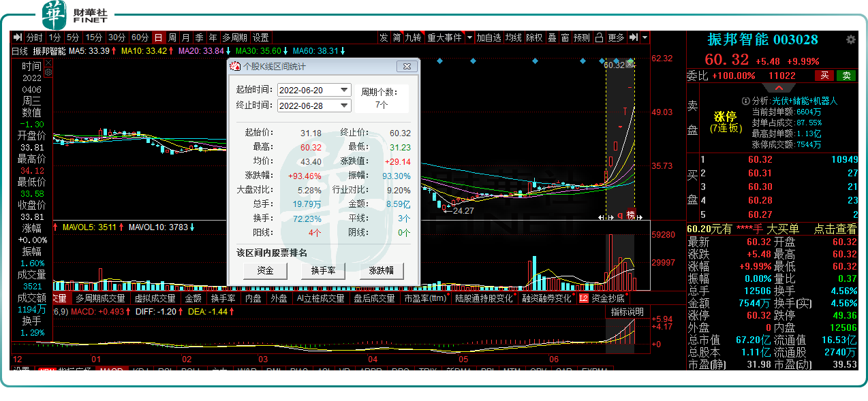
Task: Open the 设置 chart settings
Action: click(260, 37)
